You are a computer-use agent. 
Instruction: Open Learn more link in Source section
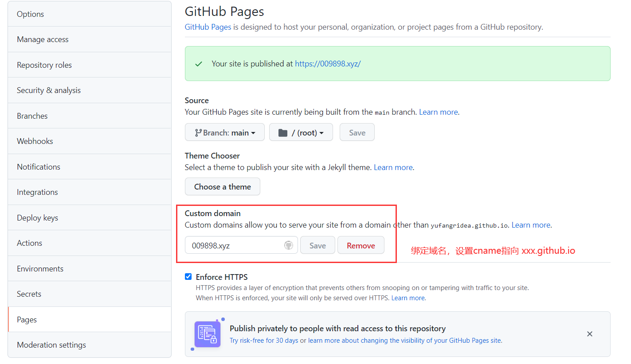(439, 112)
